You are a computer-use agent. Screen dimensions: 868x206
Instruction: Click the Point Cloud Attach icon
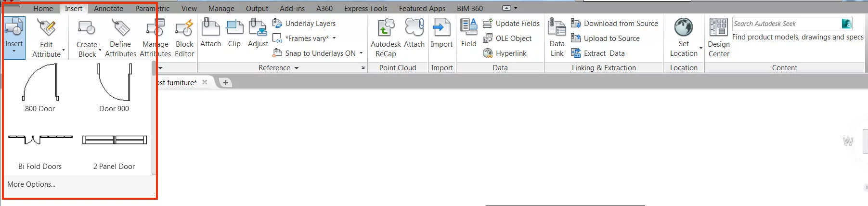pyautogui.click(x=414, y=27)
